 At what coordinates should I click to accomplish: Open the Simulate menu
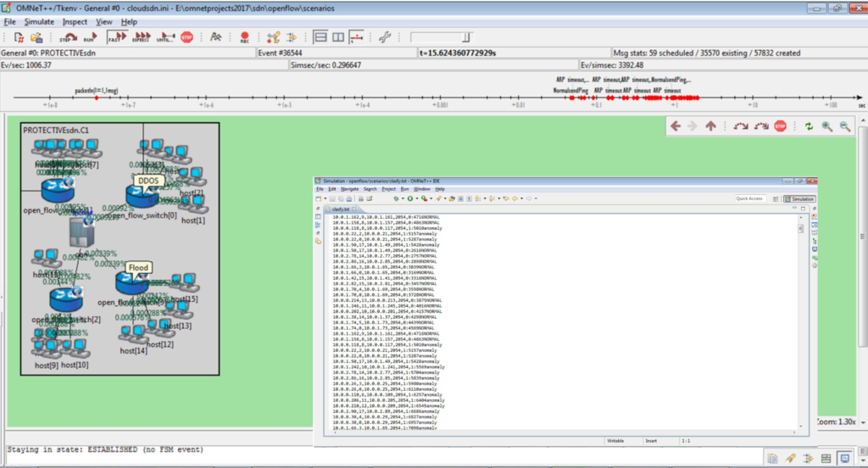pos(39,21)
